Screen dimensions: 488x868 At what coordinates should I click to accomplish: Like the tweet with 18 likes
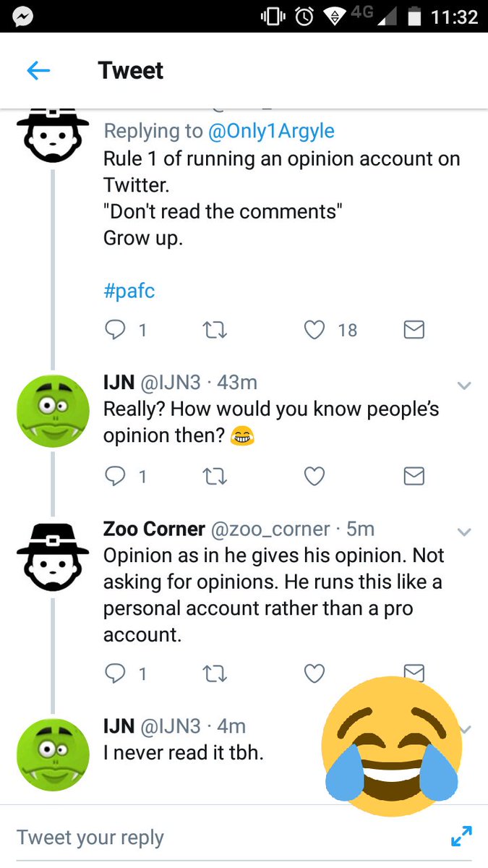pyautogui.click(x=314, y=330)
